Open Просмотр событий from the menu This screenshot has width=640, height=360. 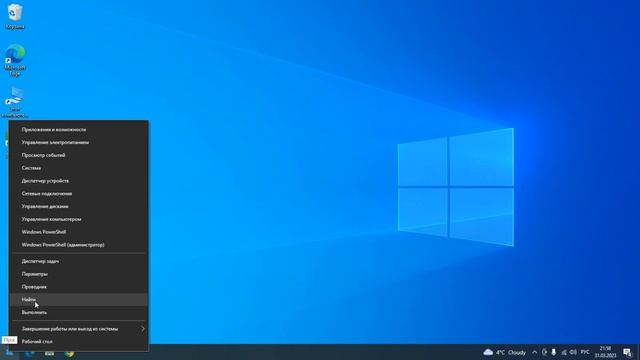coord(78,155)
